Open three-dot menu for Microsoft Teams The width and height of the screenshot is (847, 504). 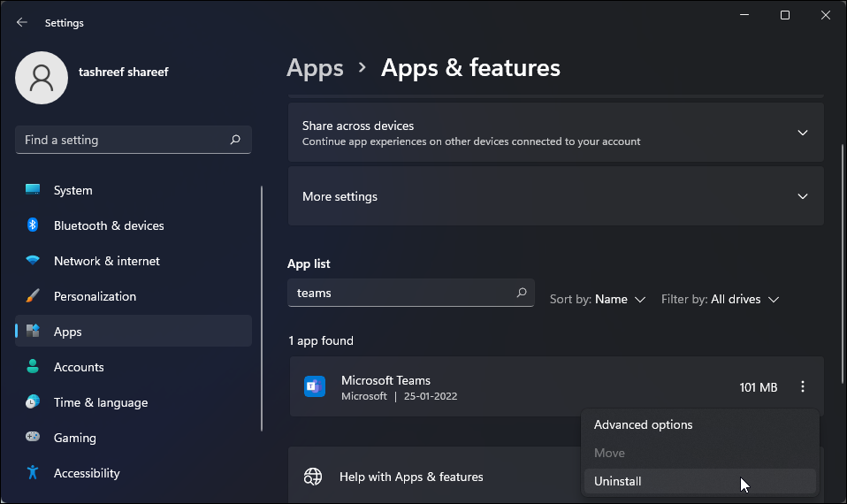[803, 386]
